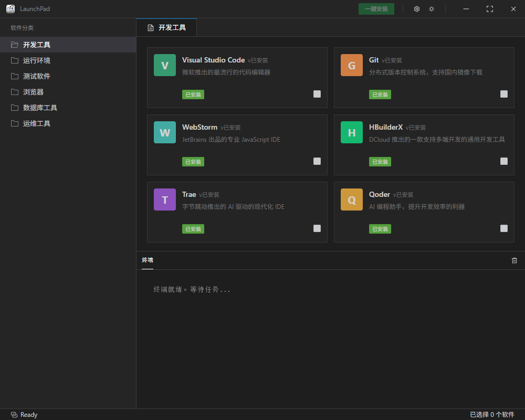The width and height of the screenshot is (525, 420).
Task: Click the Ready status text
Action: coord(29,415)
